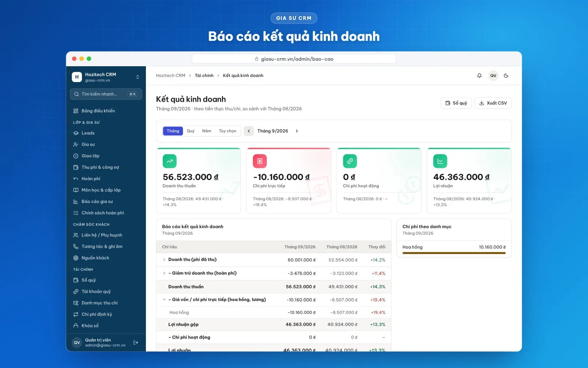
Task: Open Môn học & cấp lớp page
Action: pos(106,190)
